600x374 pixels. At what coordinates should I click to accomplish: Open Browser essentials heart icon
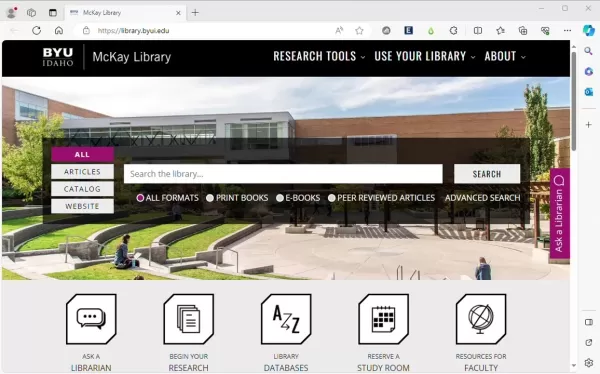click(x=545, y=31)
